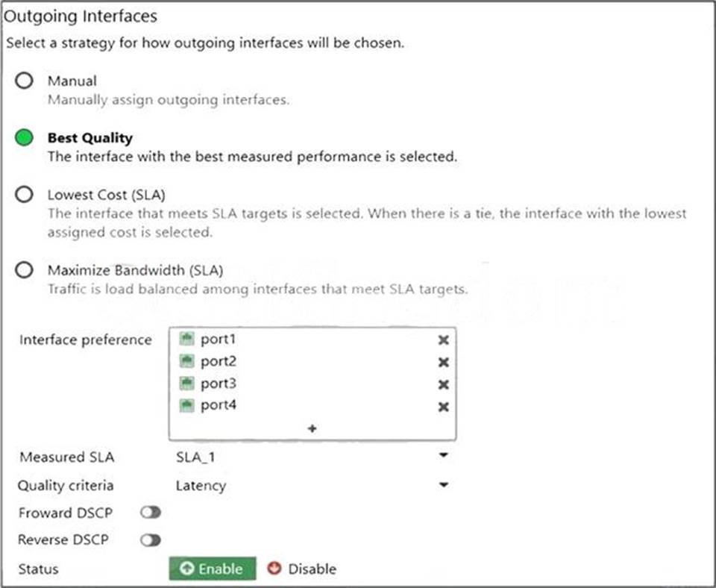Image resolution: width=716 pixels, height=588 pixels.
Task: Remove port1 with its X icon
Action: point(443,340)
